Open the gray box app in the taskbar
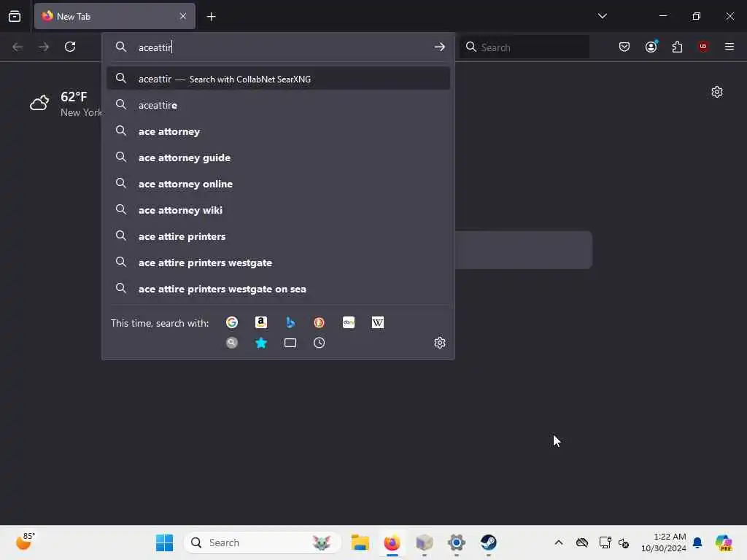The height and width of the screenshot is (560, 747). 424,542
